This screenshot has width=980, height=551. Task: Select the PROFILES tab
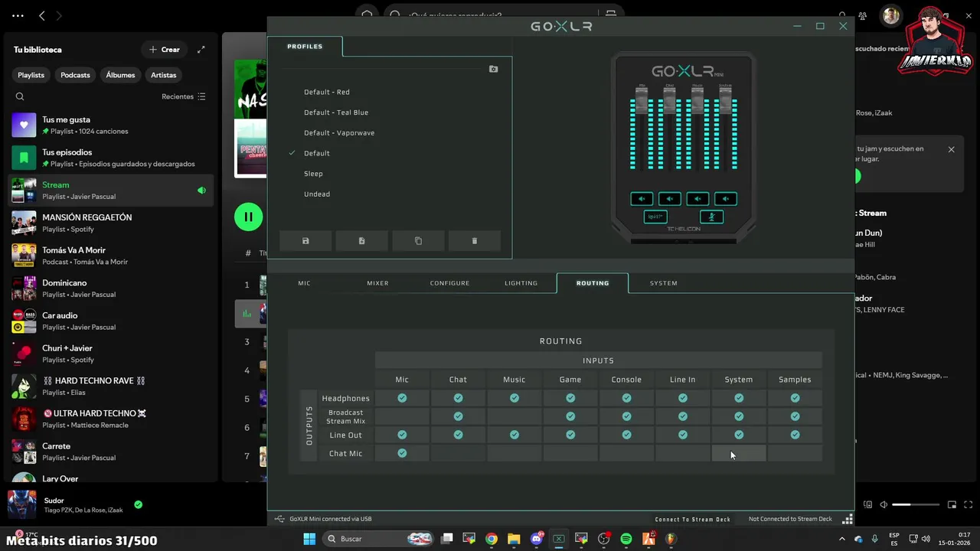(x=305, y=47)
